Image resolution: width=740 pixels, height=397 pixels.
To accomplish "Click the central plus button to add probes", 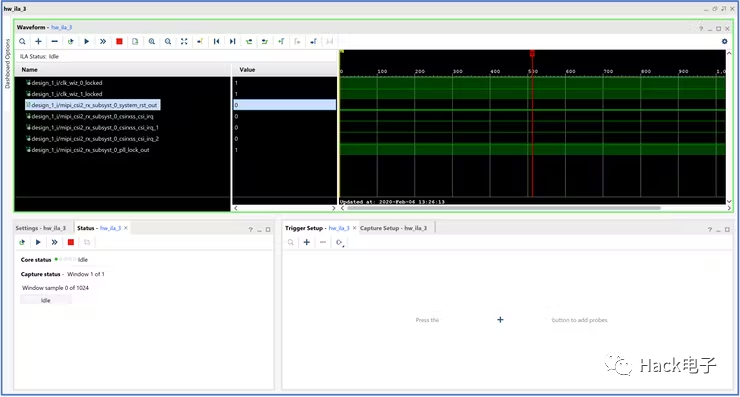I will (500, 320).
